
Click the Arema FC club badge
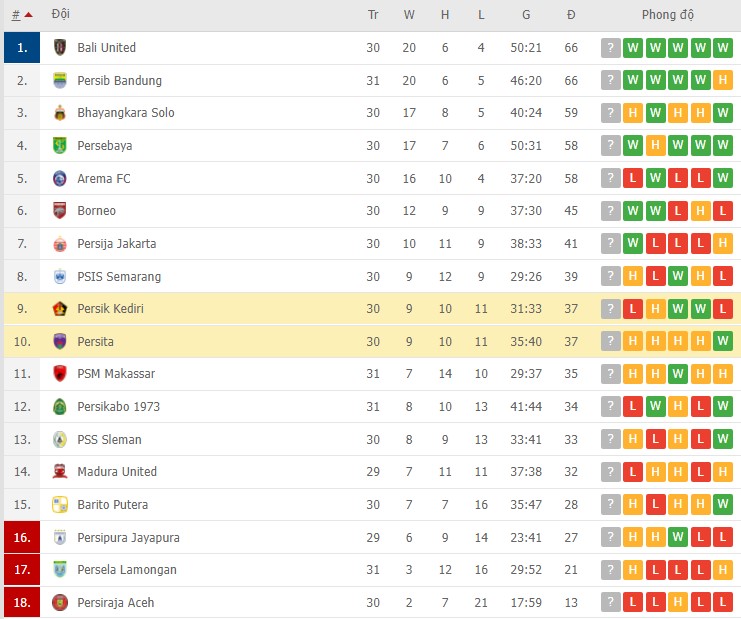click(60, 179)
